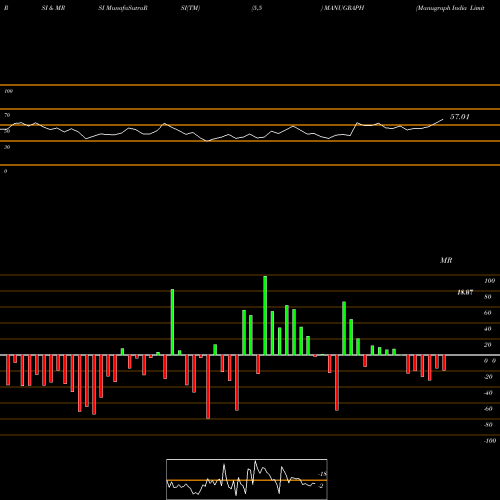Click the -100 tick on MR axis
500x500 pixels.
click(x=489, y=441)
